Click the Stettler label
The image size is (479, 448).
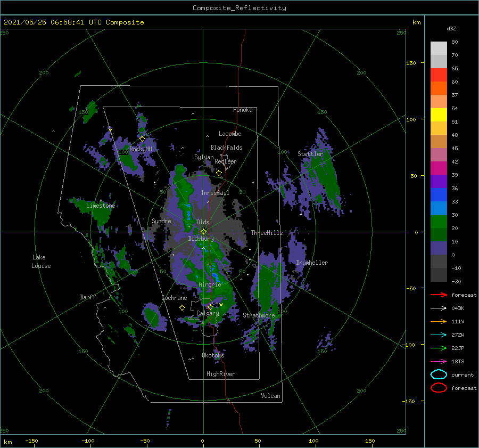point(310,154)
